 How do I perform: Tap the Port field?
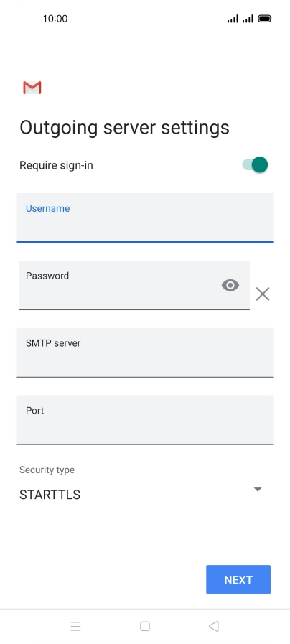[144, 420]
